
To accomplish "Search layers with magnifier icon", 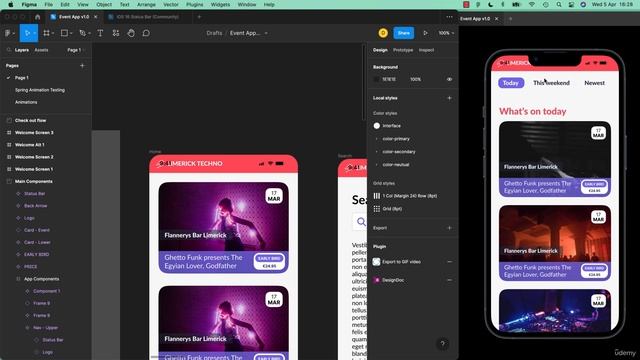I will point(9,50).
